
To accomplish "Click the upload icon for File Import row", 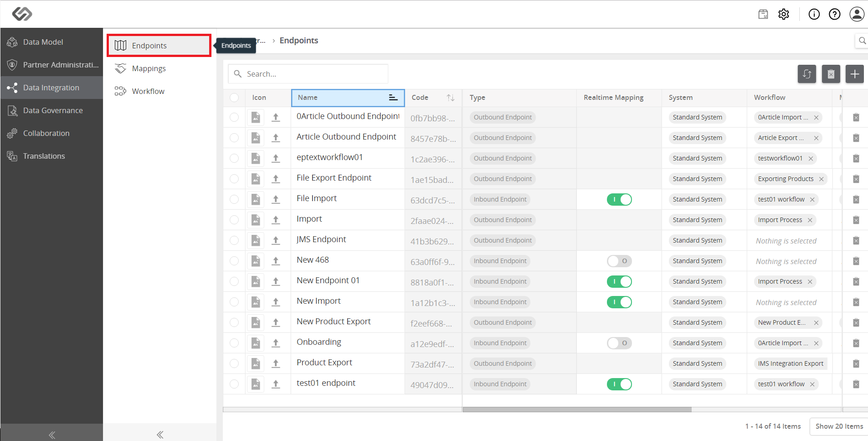I will click(276, 199).
